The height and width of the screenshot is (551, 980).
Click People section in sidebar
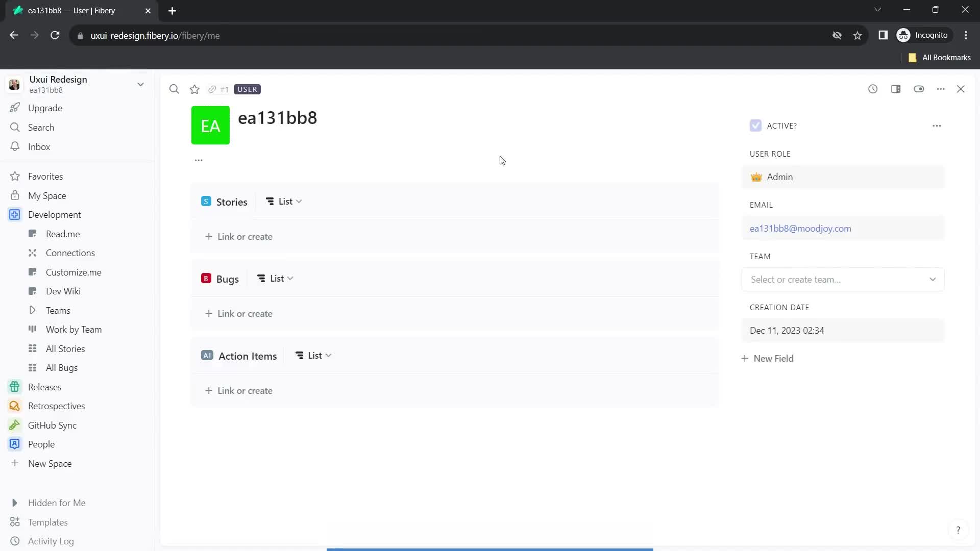(41, 444)
